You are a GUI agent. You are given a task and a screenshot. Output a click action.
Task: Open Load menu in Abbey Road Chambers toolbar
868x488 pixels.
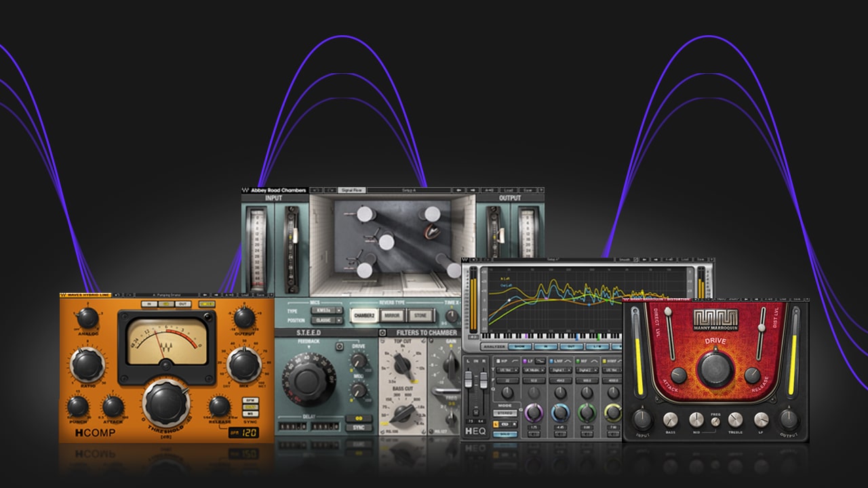pyautogui.click(x=509, y=190)
